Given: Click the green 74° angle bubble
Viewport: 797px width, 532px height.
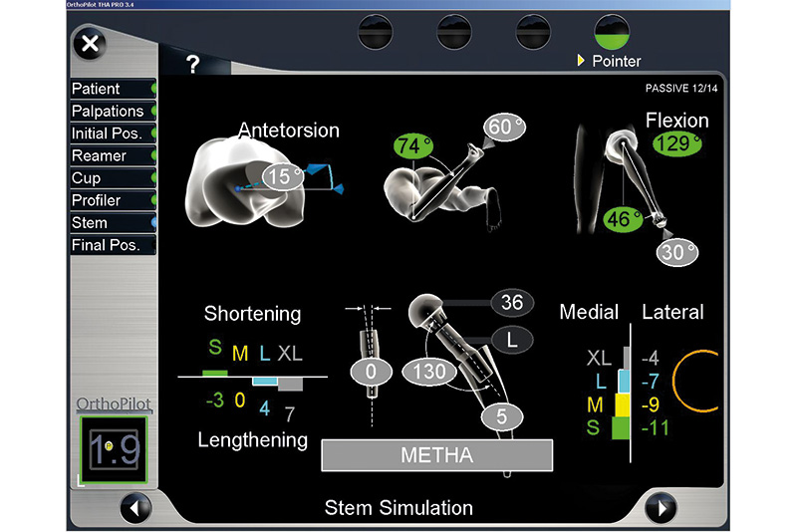Looking at the screenshot, I should [x=413, y=146].
